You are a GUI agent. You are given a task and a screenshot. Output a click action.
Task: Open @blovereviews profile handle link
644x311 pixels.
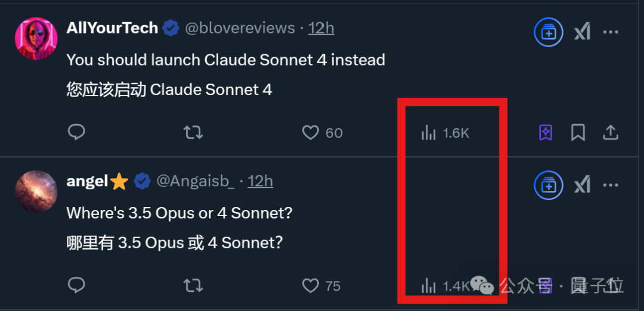coord(240,28)
